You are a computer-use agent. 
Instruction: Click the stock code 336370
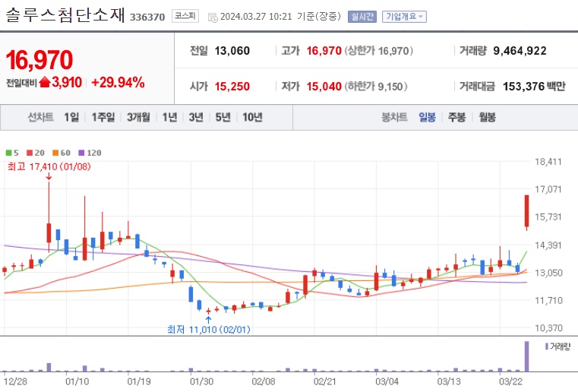click(x=147, y=17)
